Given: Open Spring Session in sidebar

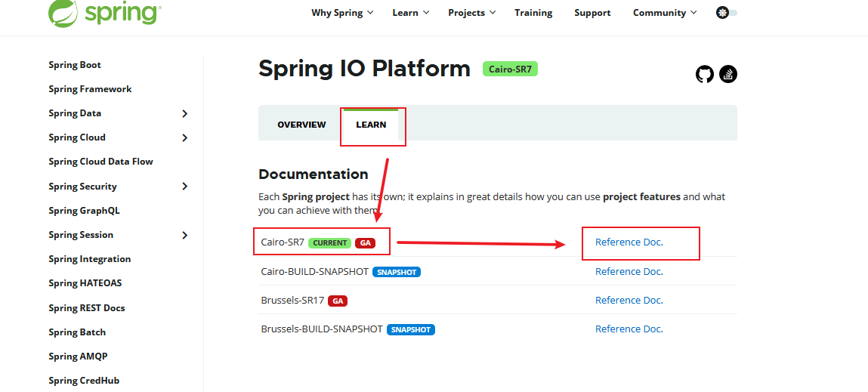Looking at the screenshot, I should point(81,235).
